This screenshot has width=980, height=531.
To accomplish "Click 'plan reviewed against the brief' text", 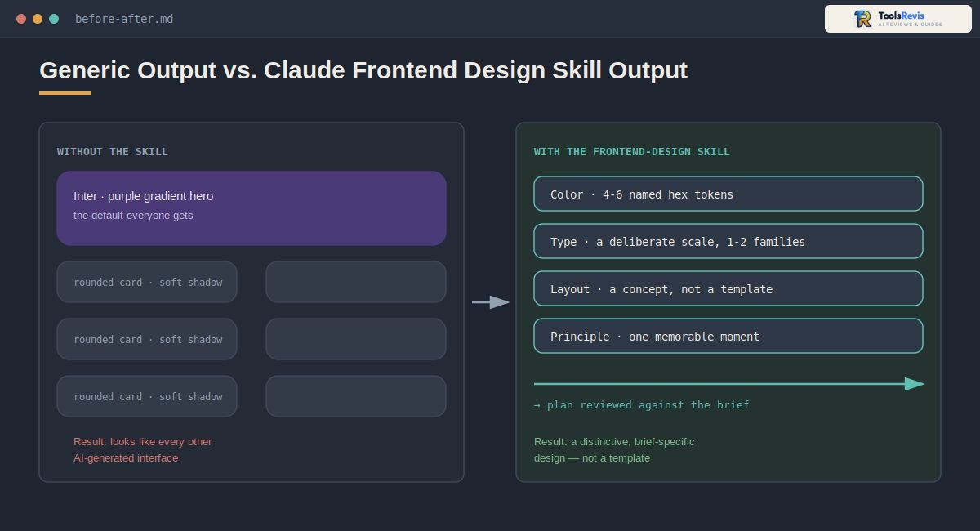I will 648,405.
